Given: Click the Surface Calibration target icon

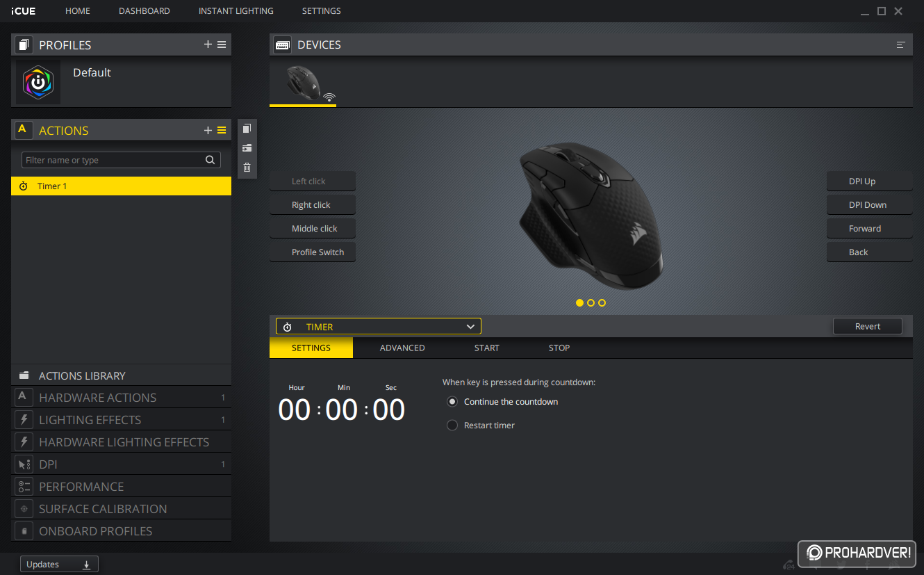Looking at the screenshot, I should [24, 509].
